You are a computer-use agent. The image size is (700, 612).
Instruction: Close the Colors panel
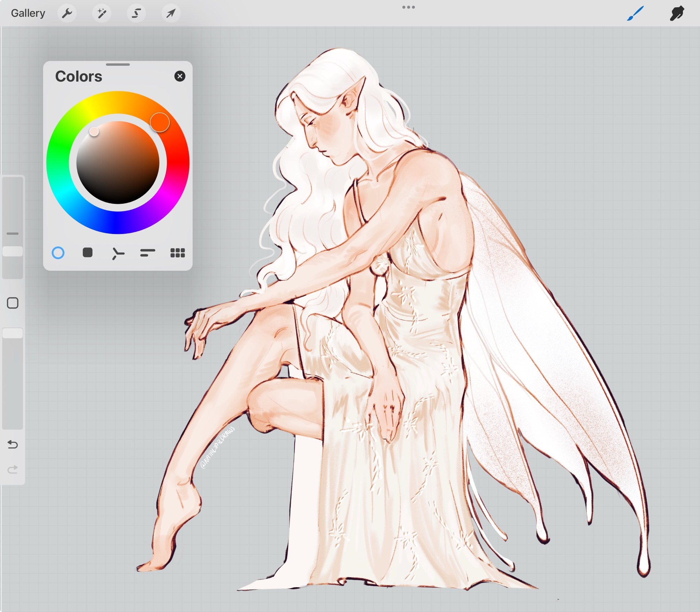pos(180,76)
